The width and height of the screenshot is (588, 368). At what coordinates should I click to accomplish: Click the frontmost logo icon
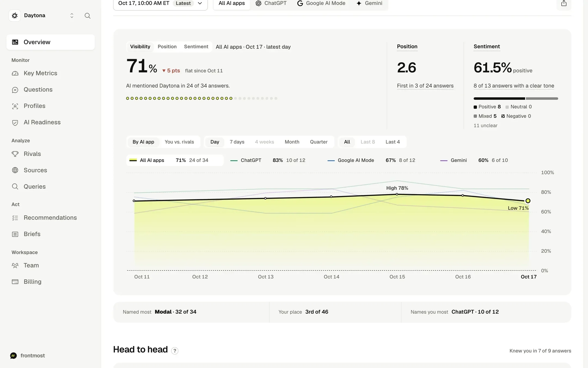13,356
